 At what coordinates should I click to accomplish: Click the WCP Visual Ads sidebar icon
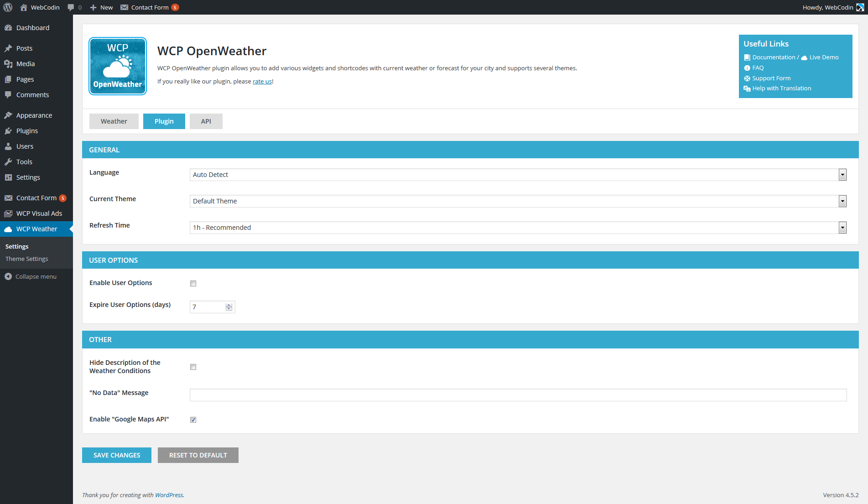click(x=8, y=213)
